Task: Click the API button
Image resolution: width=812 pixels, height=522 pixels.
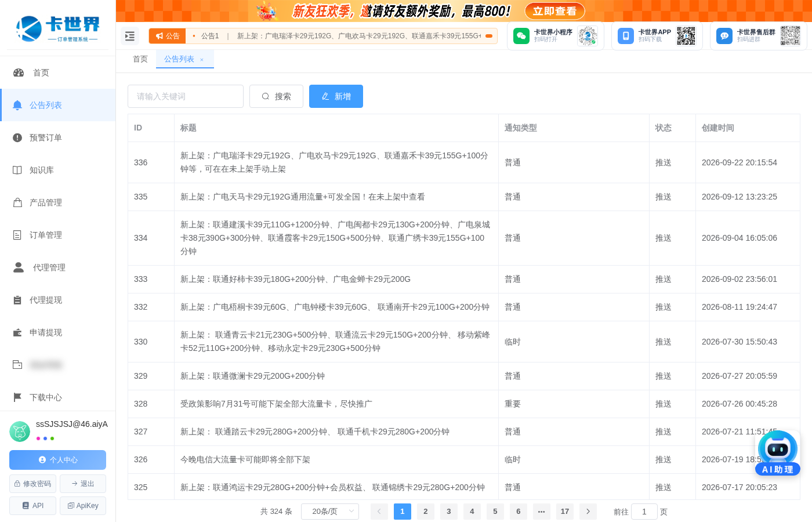Action: [32, 506]
